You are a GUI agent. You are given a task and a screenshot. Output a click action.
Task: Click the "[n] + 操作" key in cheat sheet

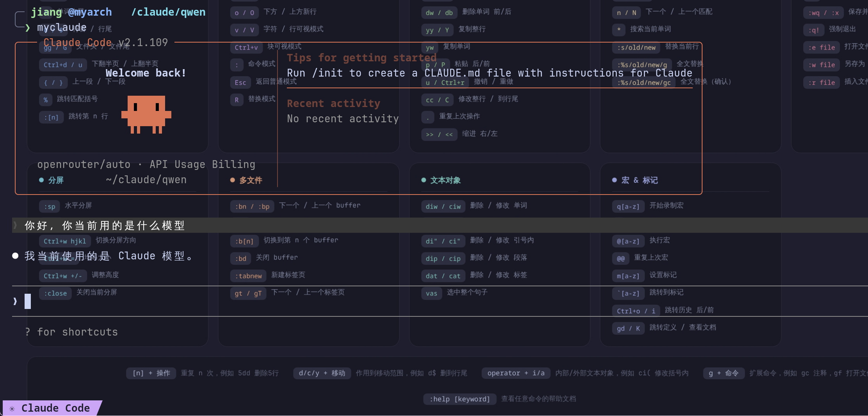point(151,373)
